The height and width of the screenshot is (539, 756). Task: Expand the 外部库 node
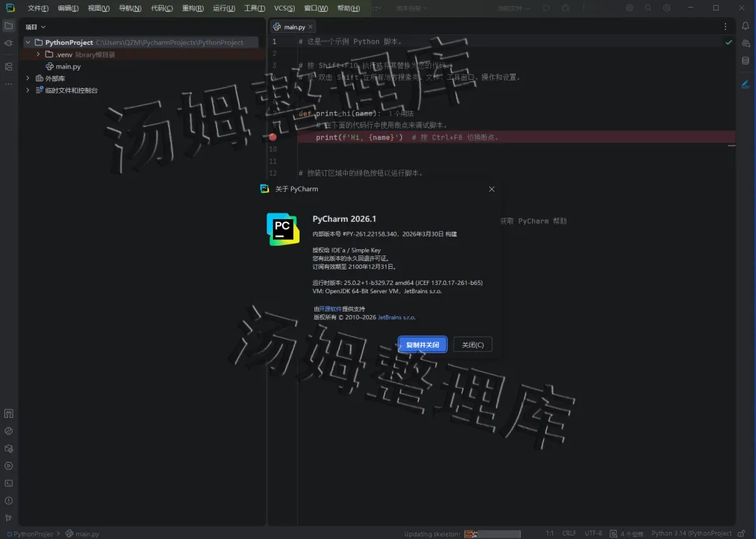click(x=28, y=78)
